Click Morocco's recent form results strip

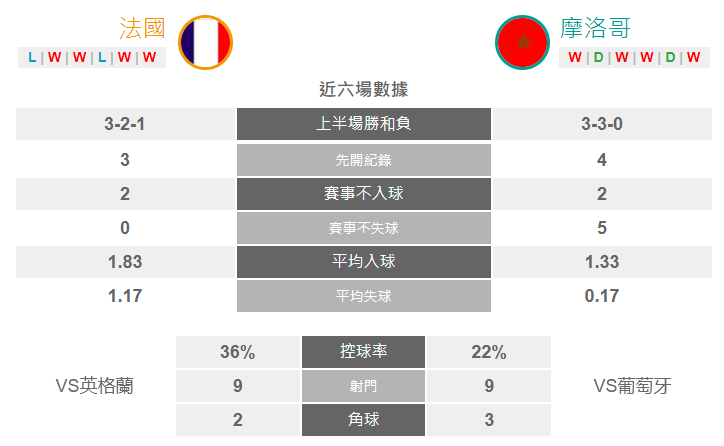(x=634, y=57)
